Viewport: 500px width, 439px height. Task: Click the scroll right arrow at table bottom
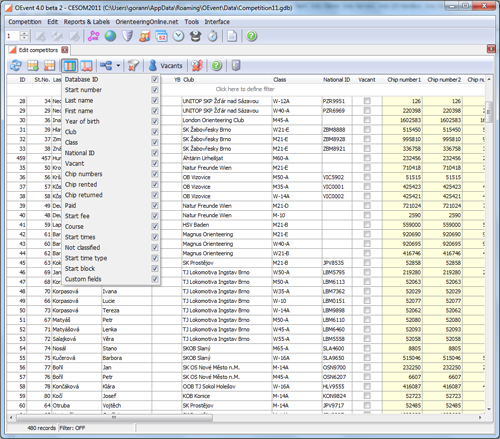pos(480,417)
